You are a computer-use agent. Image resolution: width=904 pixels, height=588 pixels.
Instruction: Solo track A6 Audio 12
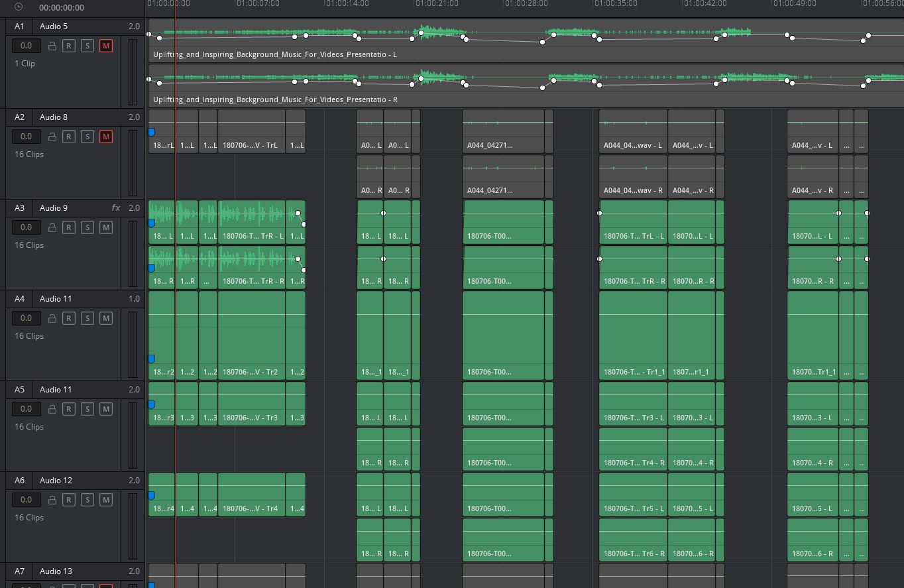[87, 500]
